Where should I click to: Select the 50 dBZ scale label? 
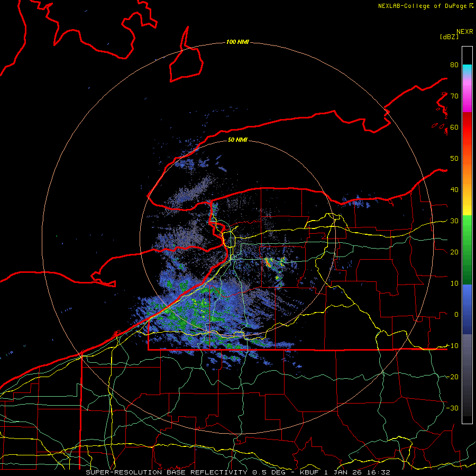click(454, 159)
